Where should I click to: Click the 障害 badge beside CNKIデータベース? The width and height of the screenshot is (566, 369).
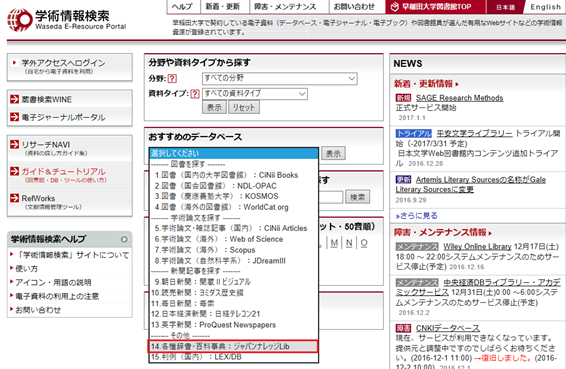pyautogui.click(x=403, y=328)
